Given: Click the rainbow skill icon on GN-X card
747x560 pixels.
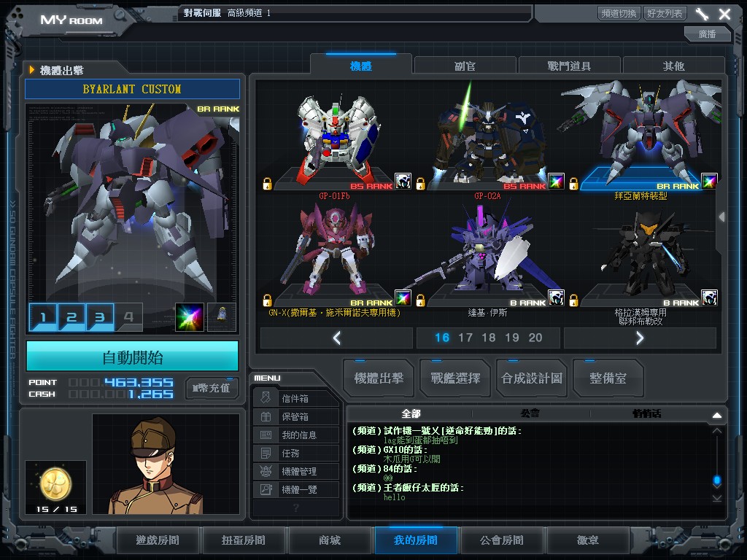Looking at the screenshot, I should pyautogui.click(x=403, y=297).
